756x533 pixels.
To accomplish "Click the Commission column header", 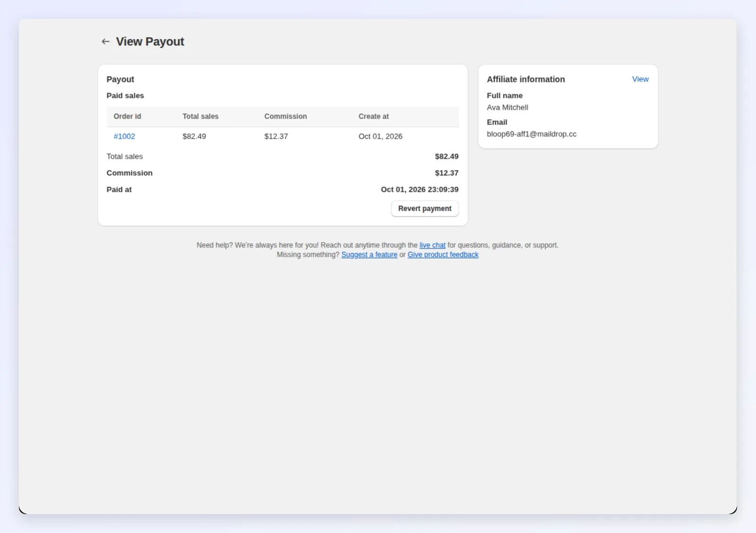I will (285, 117).
